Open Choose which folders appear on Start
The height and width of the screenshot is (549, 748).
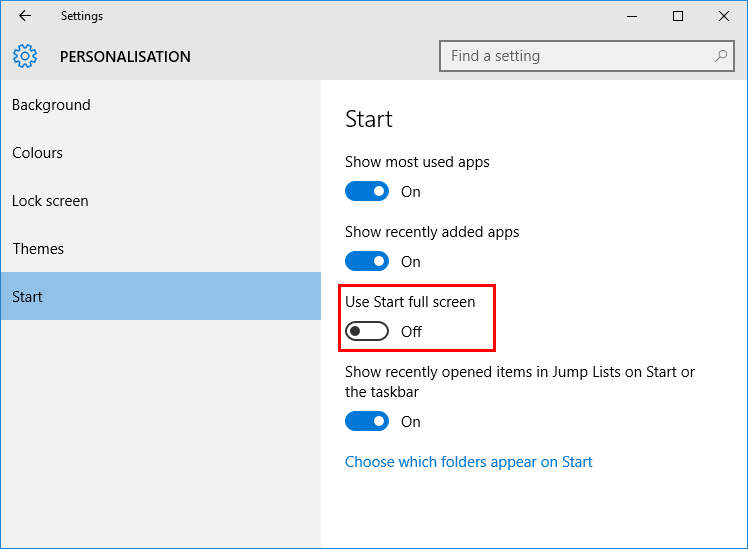coord(468,462)
